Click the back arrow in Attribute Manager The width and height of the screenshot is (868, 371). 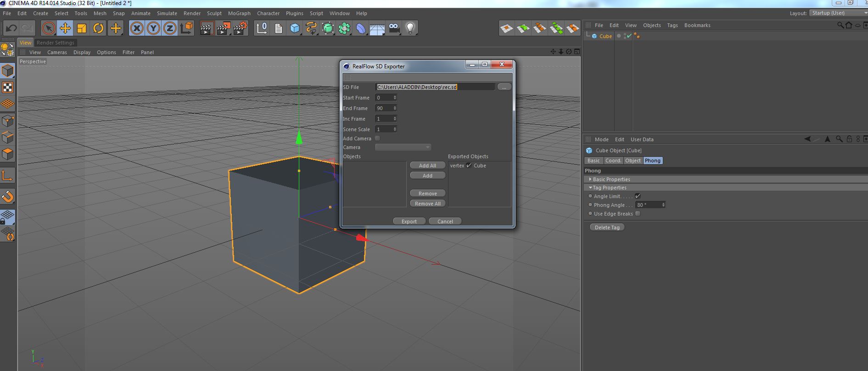pyautogui.click(x=807, y=139)
